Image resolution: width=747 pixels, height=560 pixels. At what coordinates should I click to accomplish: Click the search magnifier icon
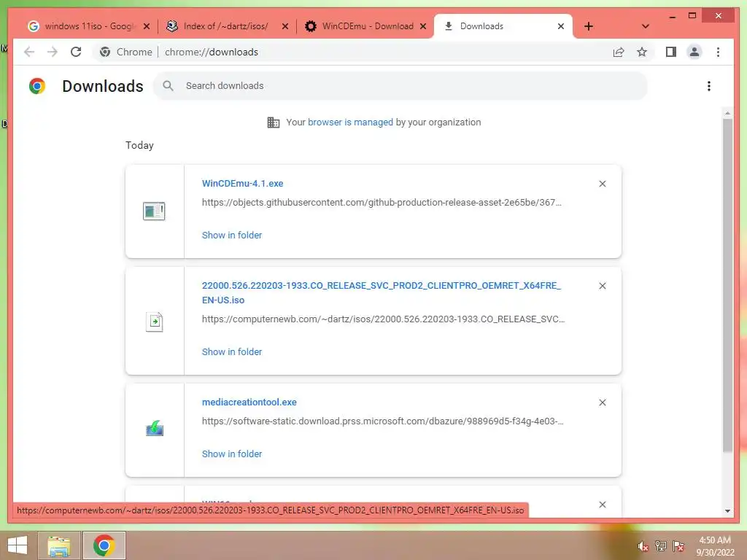click(x=168, y=86)
